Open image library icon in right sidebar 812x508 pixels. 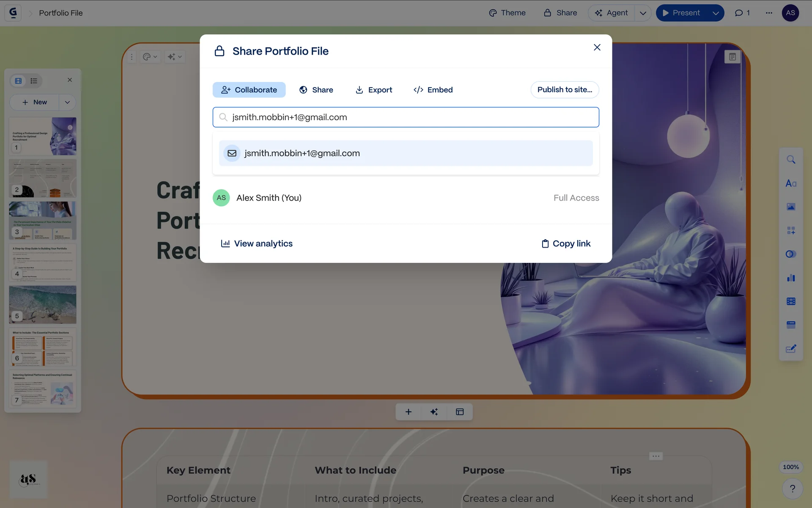791,207
